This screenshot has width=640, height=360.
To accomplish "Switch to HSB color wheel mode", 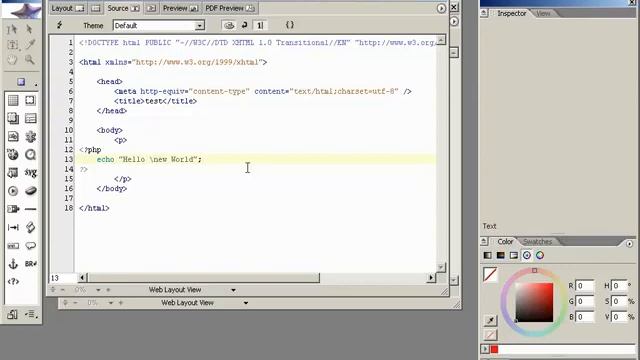I will click(527, 255).
